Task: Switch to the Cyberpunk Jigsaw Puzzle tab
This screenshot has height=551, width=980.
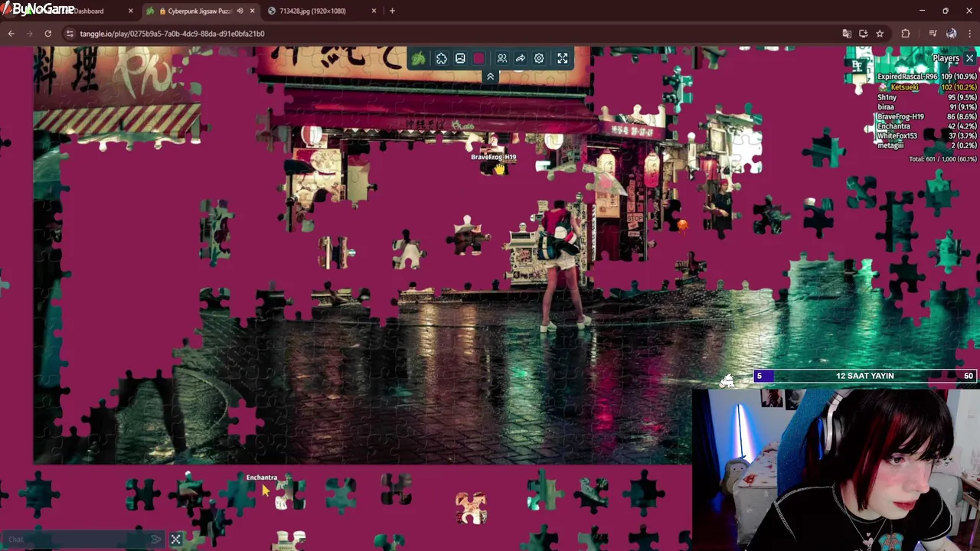Action: click(199, 11)
